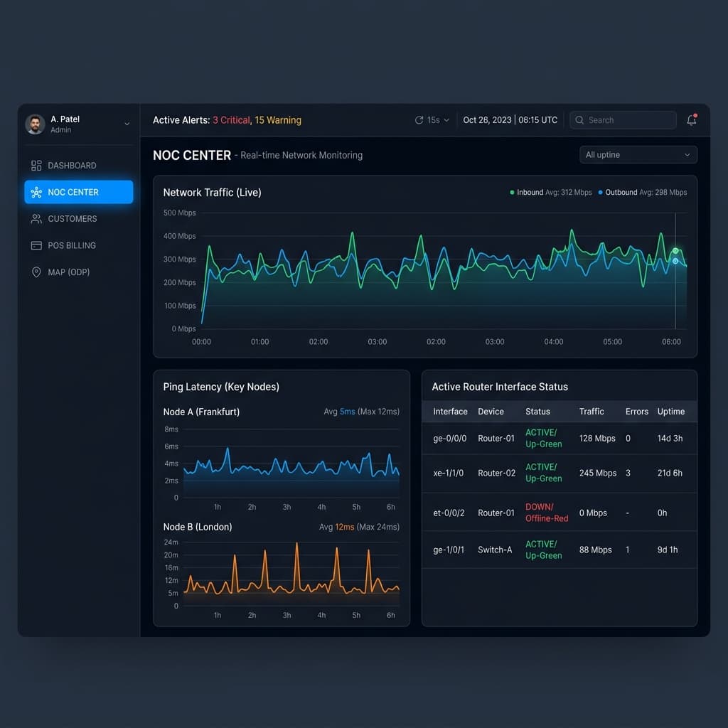The image size is (728, 728).
Task: Toggle the Inbound legend entry
Action: click(551, 192)
